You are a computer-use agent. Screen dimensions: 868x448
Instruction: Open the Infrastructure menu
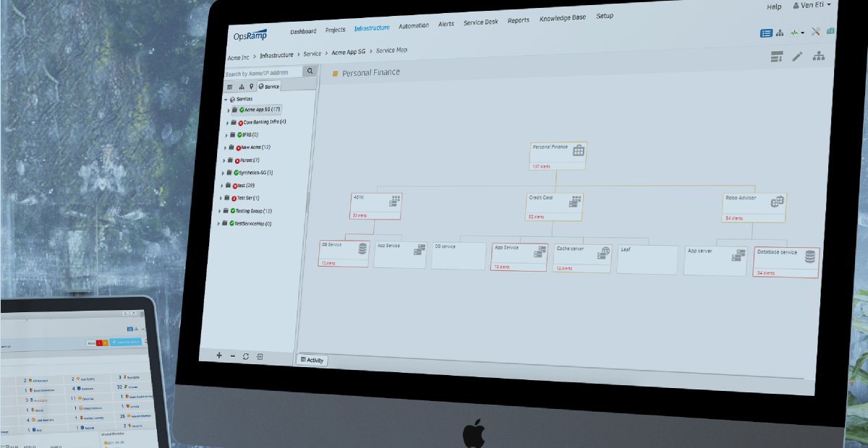click(372, 28)
